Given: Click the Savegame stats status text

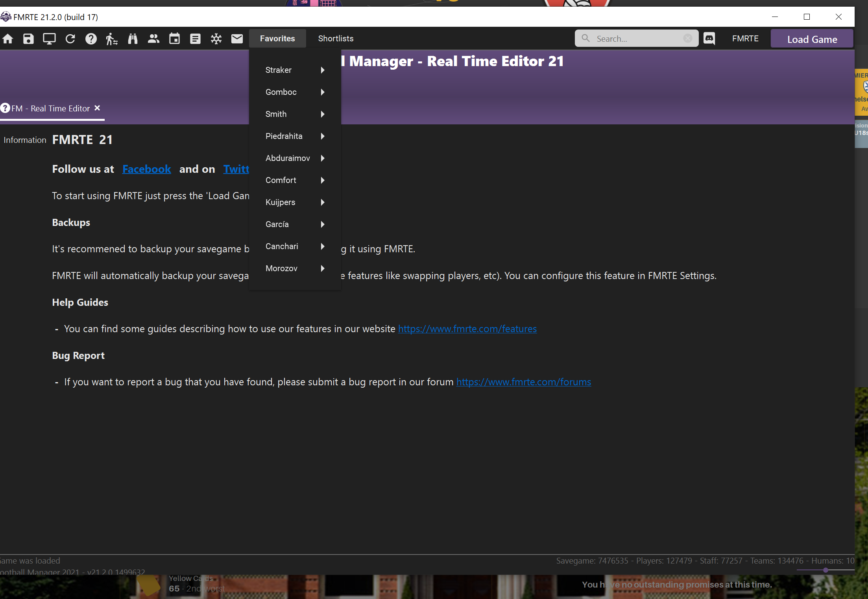Looking at the screenshot, I should coord(705,560).
